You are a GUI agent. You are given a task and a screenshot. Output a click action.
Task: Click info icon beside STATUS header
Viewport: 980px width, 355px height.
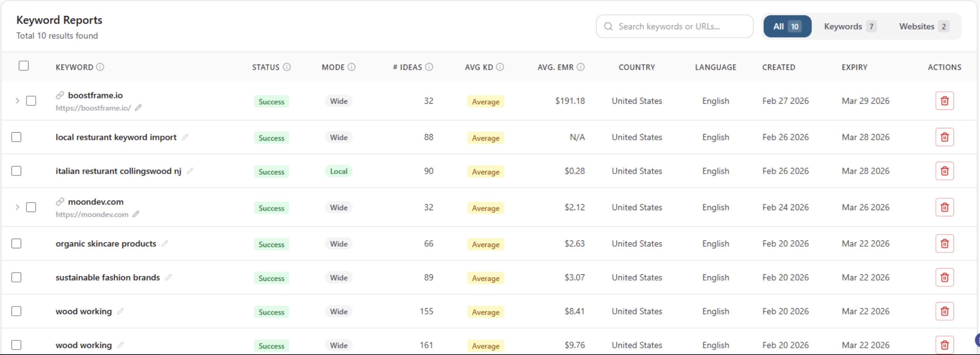tap(287, 67)
